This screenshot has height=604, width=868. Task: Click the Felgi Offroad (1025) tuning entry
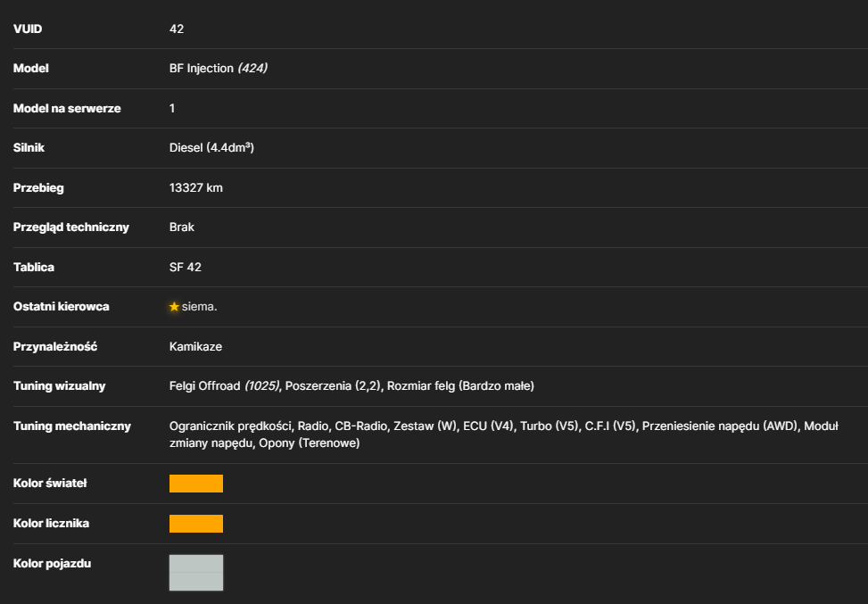[224, 386]
